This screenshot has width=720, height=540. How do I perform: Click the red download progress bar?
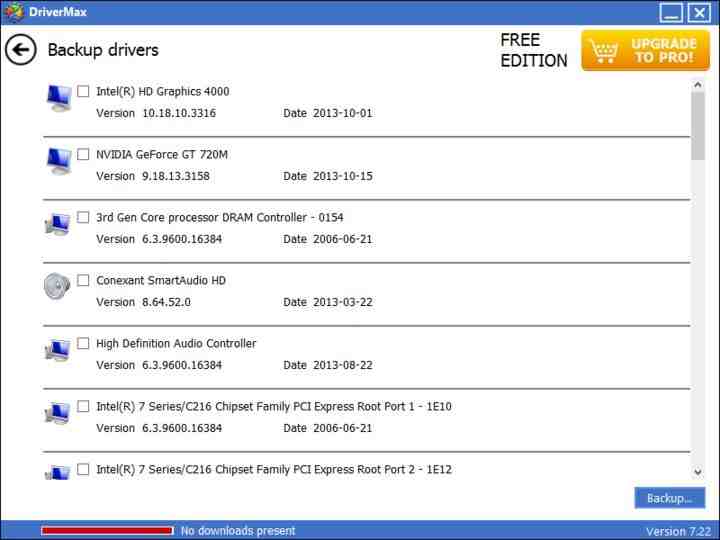click(107, 531)
